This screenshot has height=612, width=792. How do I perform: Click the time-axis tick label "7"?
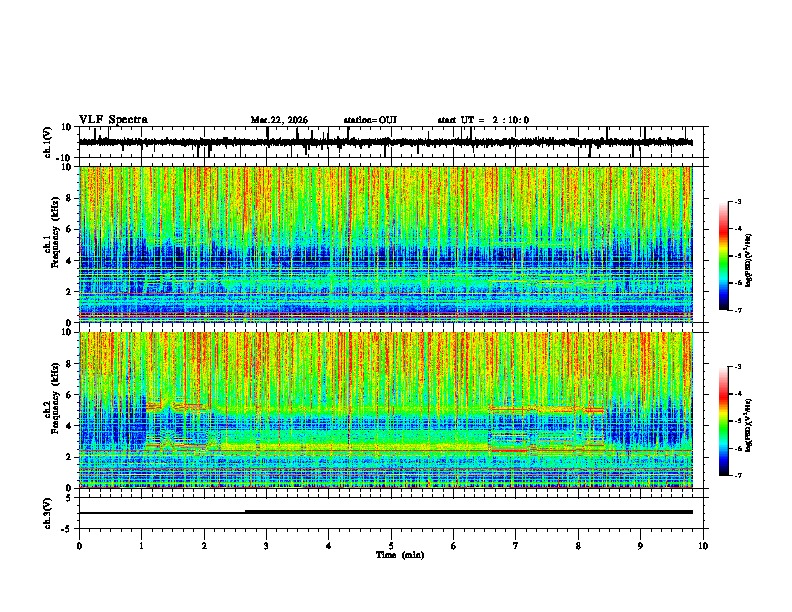coord(516,545)
